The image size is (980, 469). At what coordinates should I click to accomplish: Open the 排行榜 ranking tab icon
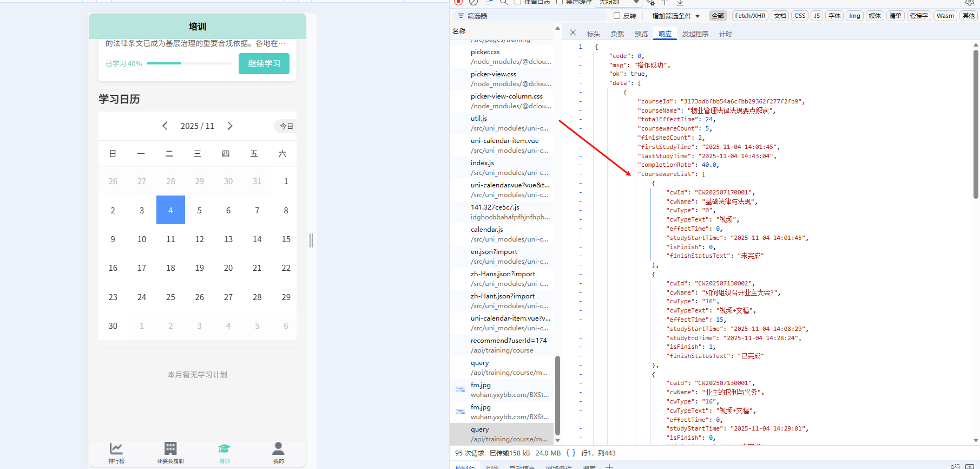pyautogui.click(x=116, y=449)
